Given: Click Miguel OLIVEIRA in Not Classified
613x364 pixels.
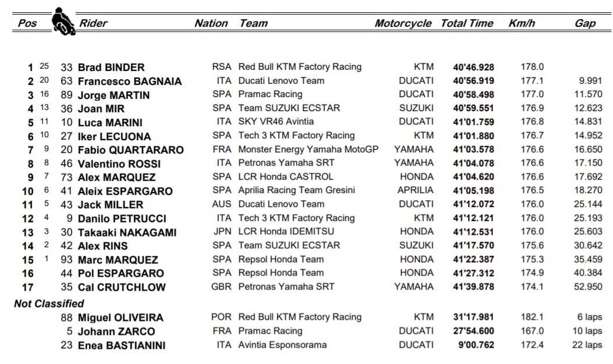Looking at the screenshot, I should point(120,317).
